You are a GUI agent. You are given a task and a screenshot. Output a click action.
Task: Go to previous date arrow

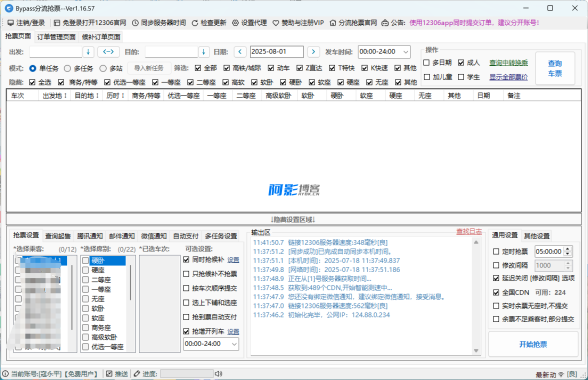click(240, 52)
